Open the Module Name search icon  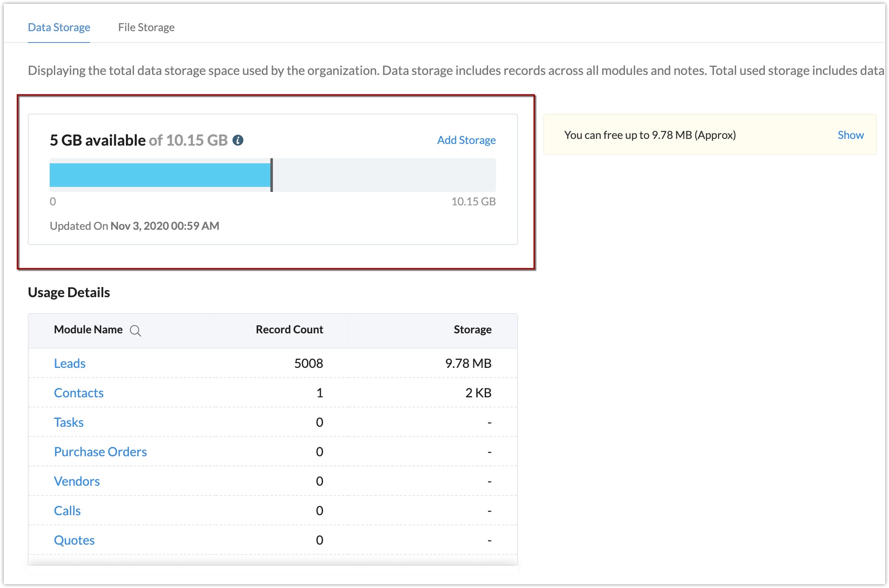pos(136,331)
